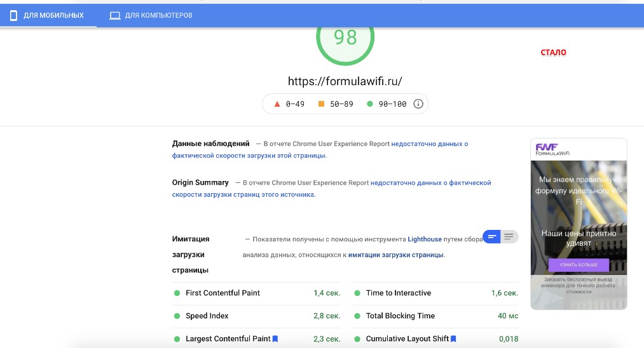The height and width of the screenshot is (348, 644).
Task: Open the Lighthouse link
Action: tap(425, 239)
